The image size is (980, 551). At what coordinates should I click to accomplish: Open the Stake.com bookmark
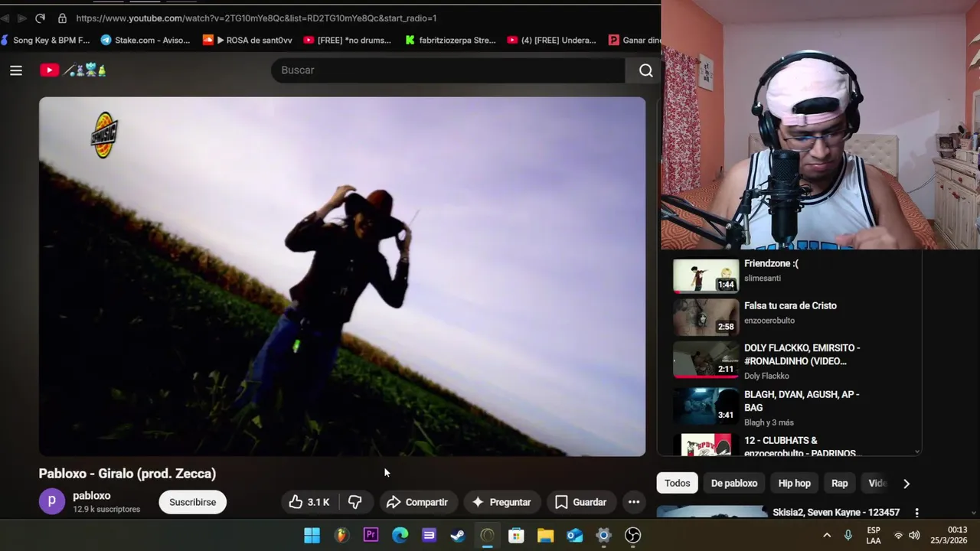tap(145, 40)
